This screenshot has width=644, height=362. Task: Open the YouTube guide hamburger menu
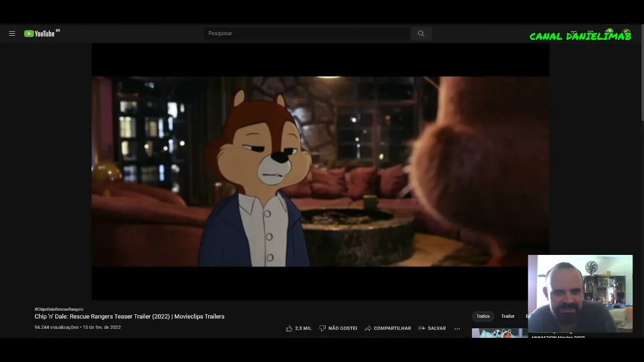point(12,34)
